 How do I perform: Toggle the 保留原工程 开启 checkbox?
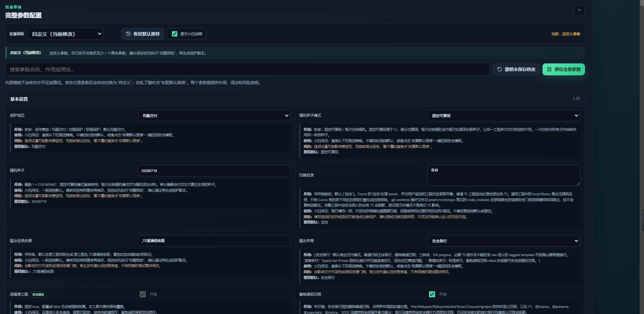click(x=143, y=294)
